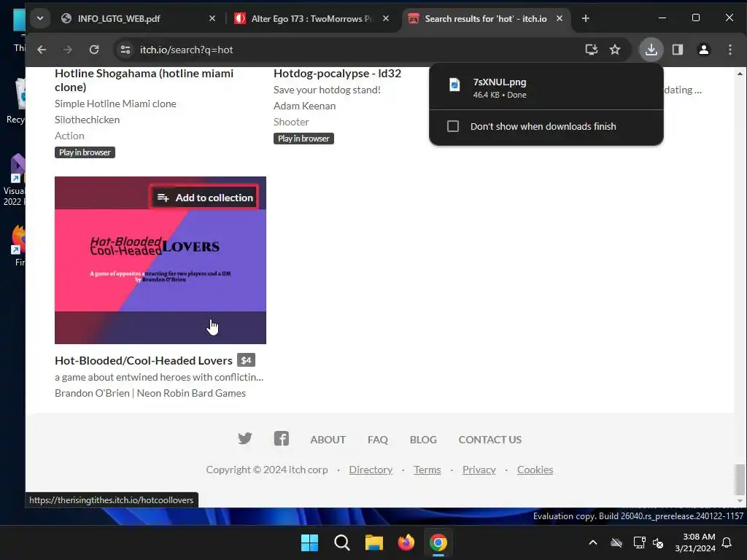Open itch.io Twitter page
This screenshot has width=747, height=560.
(245, 438)
